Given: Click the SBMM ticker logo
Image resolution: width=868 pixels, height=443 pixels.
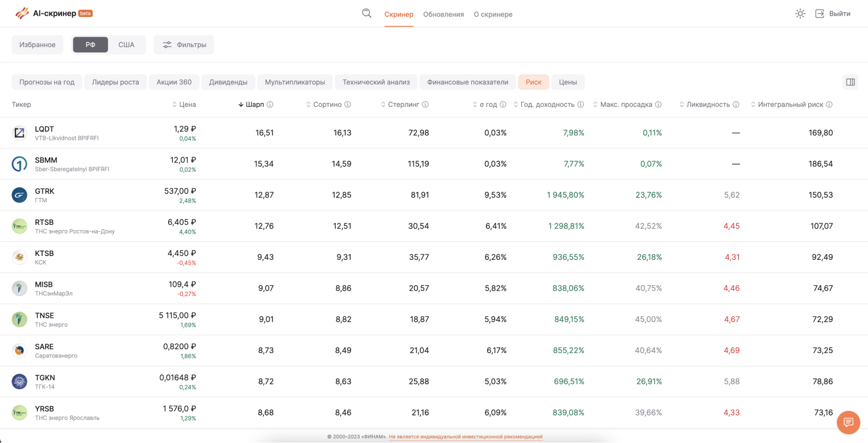Looking at the screenshot, I should pyautogui.click(x=19, y=164).
